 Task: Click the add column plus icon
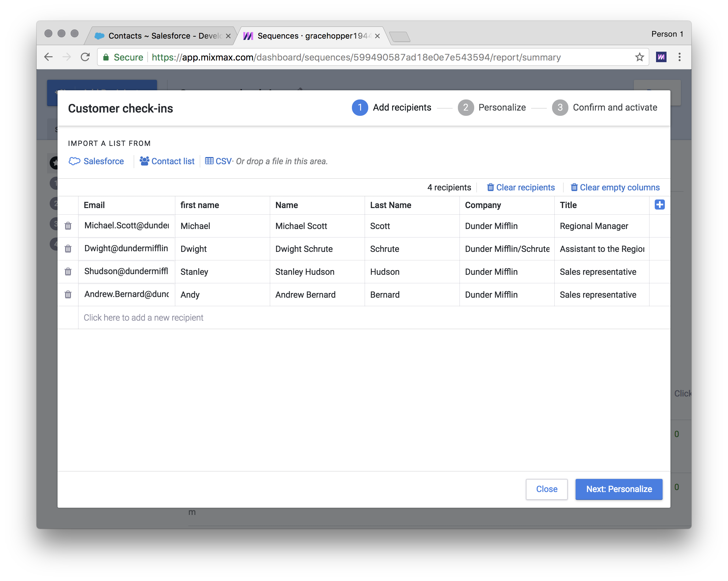point(660,205)
